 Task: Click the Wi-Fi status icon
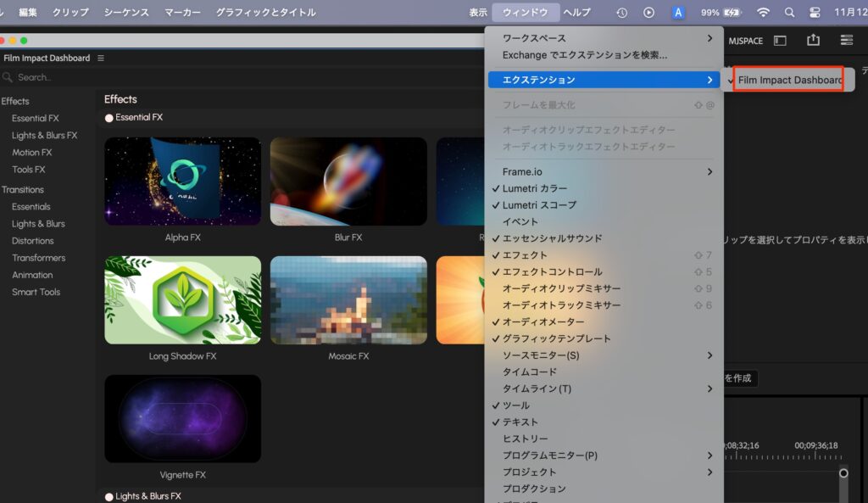(x=763, y=13)
